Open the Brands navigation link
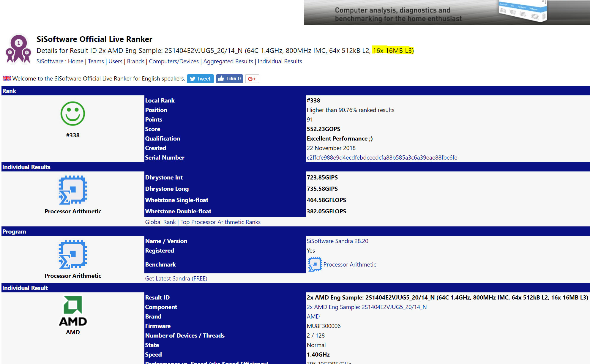590x364 pixels. [x=135, y=61]
